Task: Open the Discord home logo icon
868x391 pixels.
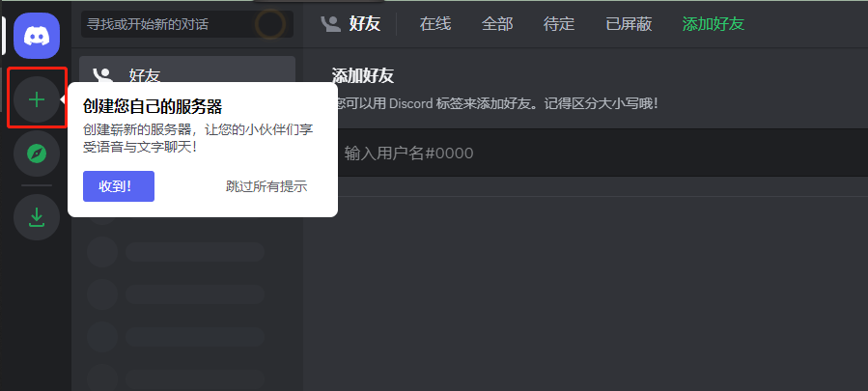Action: (x=37, y=36)
